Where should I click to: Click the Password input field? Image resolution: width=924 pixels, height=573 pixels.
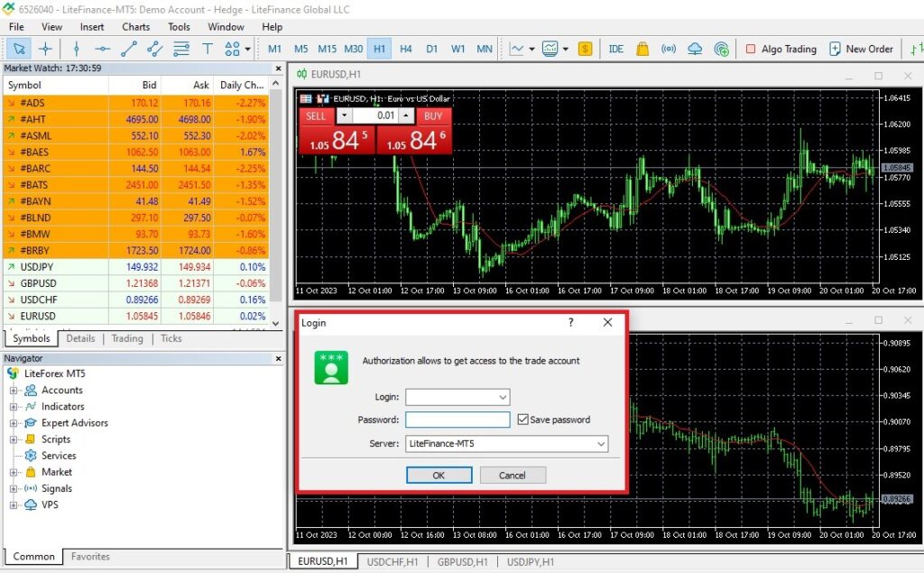pos(457,420)
